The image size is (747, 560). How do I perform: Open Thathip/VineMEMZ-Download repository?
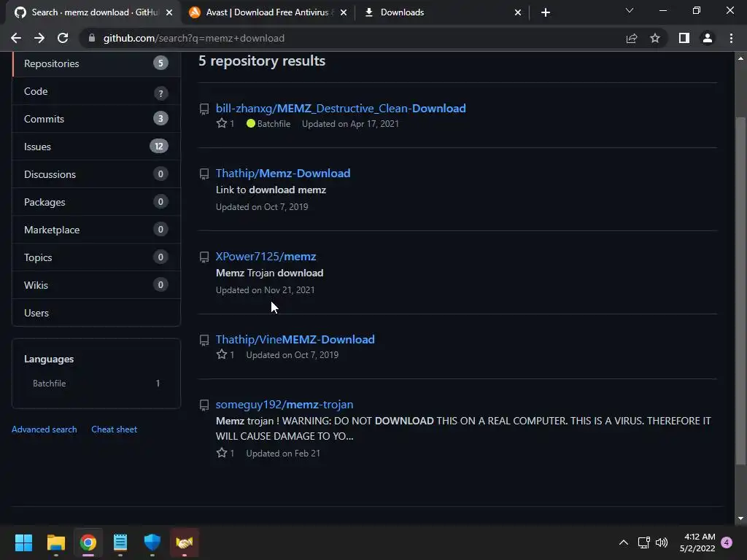[x=295, y=340]
